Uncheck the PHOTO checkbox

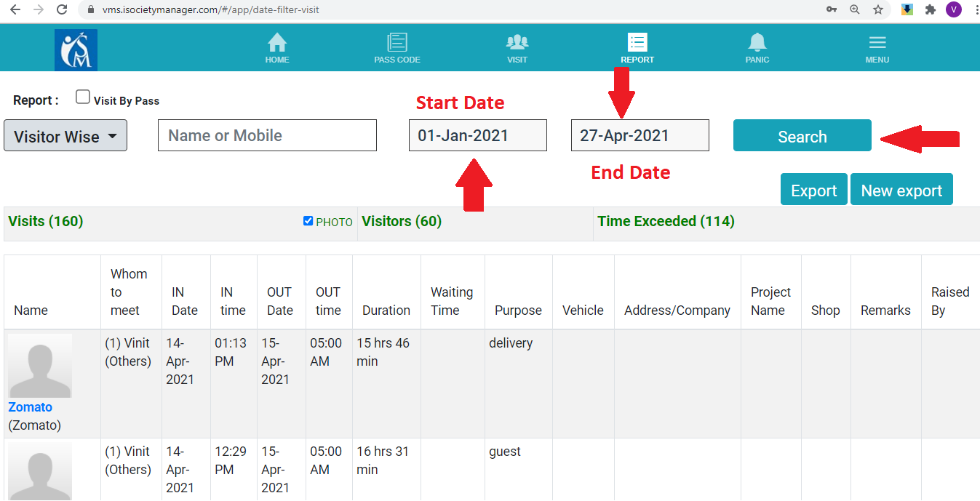[x=308, y=222]
